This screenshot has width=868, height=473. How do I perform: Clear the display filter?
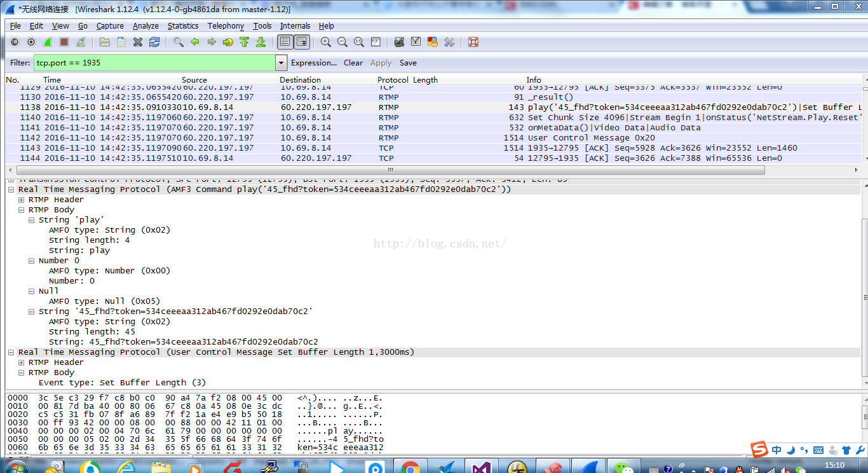coord(353,63)
